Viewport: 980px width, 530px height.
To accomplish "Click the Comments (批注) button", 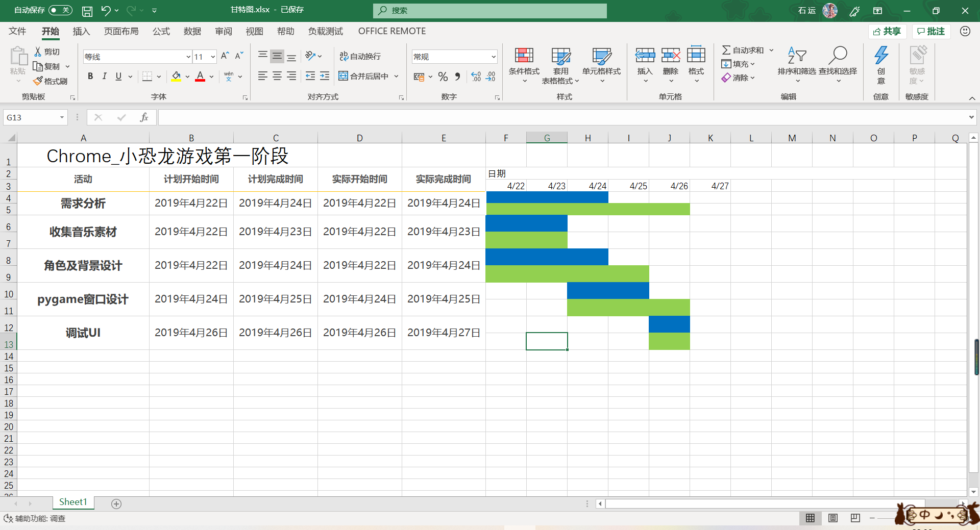I will click(x=931, y=31).
